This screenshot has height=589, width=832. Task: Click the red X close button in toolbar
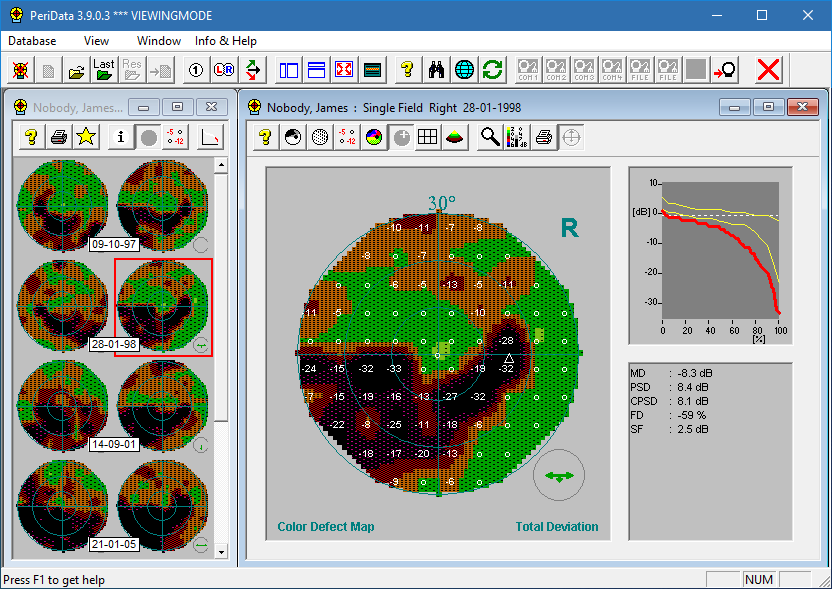tap(768, 70)
